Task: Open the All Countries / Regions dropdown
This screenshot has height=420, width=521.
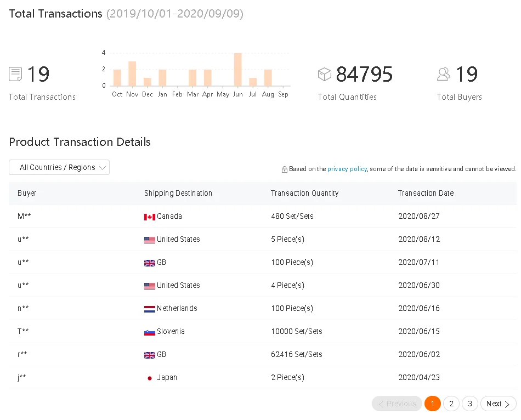Action: tap(59, 167)
